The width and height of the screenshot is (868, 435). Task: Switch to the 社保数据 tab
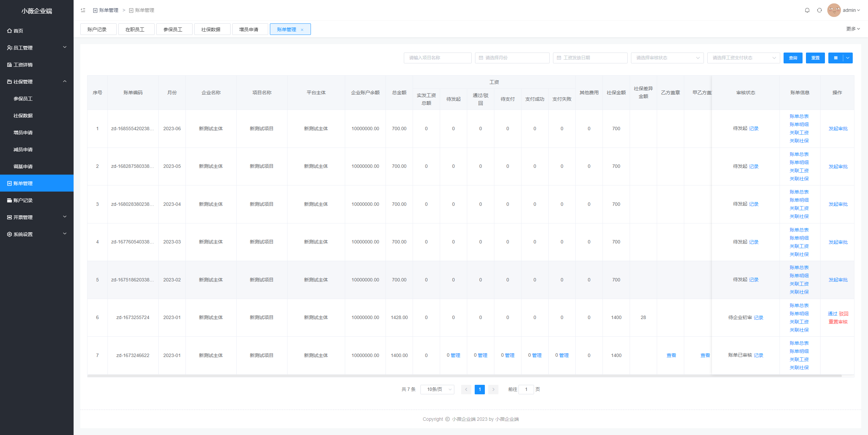[212, 29]
